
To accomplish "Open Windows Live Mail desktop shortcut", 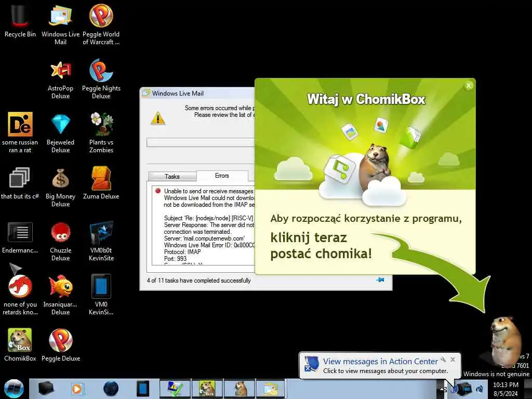I will tap(60, 24).
